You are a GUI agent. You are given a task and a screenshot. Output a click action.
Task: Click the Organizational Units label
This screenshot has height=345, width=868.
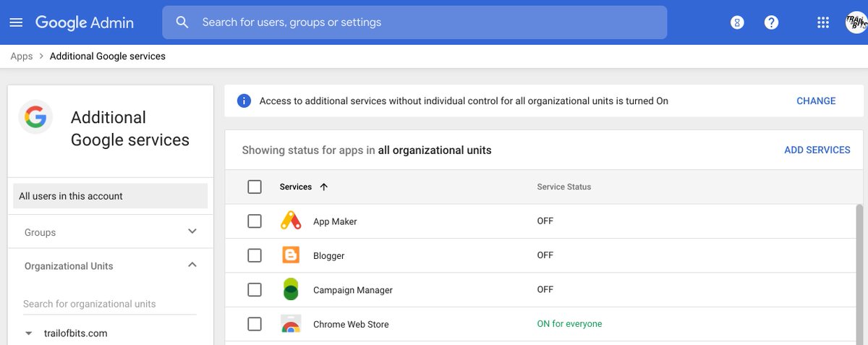[x=69, y=266]
